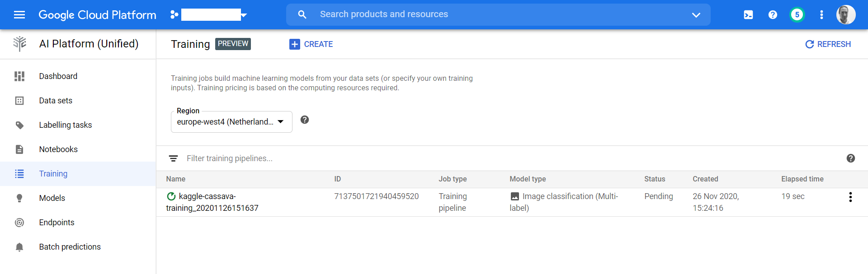Image resolution: width=868 pixels, height=274 pixels.
Task: Open the filter table help icon
Action: [850, 158]
